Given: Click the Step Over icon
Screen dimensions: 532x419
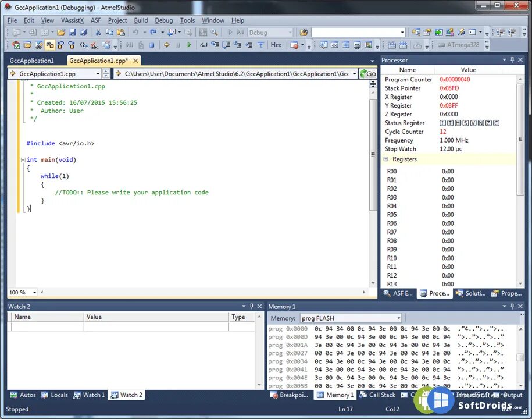Looking at the screenshot, I should pyautogui.click(x=226, y=45).
